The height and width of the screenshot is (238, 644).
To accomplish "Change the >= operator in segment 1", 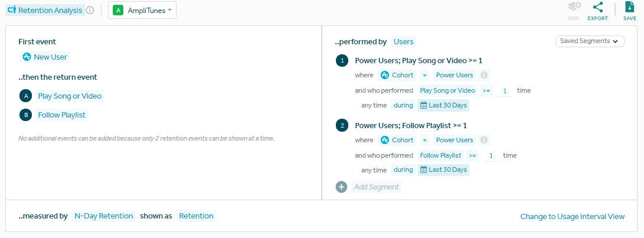I will pos(486,90).
